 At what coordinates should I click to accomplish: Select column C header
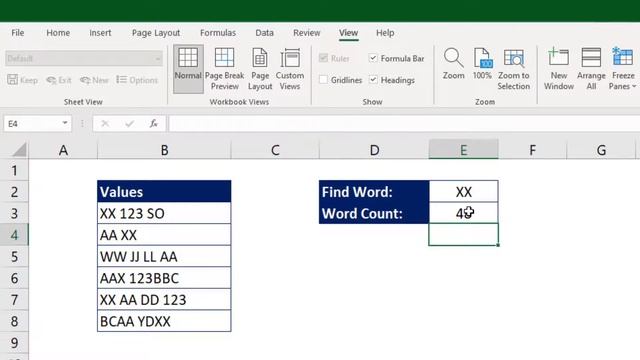click(275, 150)
